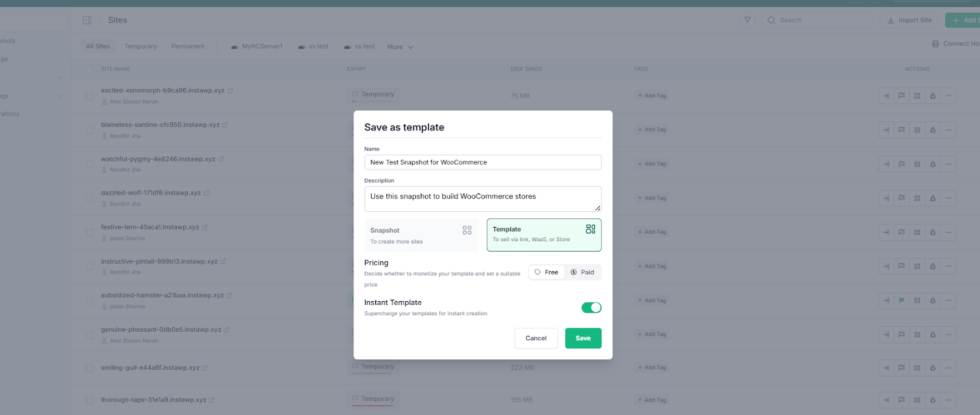Turn off the Instant Template switch
This screenshot has height=415, width=980.
tap(591, 307)
